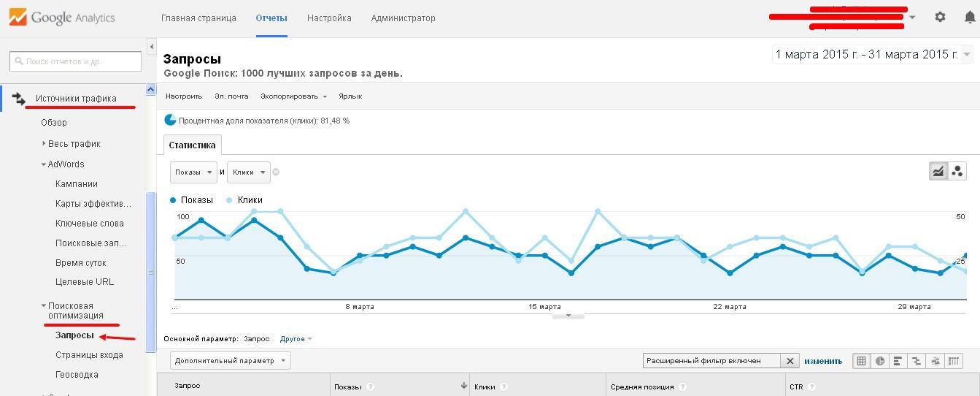980x396 pixels.
Task: Click the advanced filter text field
Action: coord(712,361)
